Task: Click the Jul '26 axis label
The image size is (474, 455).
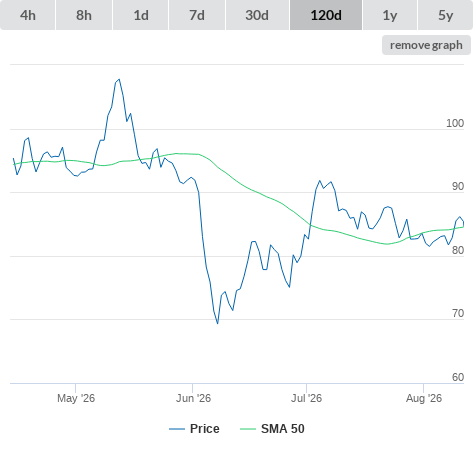Action: coord(306,398)
